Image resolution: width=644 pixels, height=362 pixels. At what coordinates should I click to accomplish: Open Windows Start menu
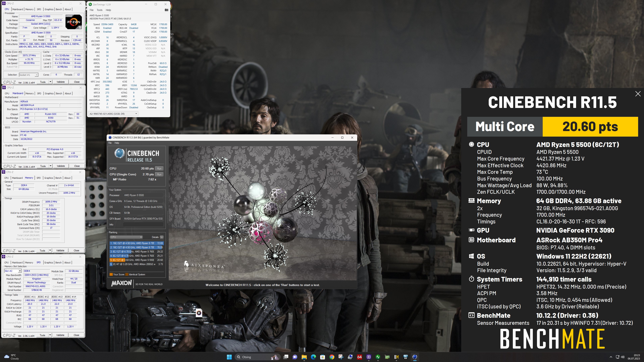click(229, 357)
